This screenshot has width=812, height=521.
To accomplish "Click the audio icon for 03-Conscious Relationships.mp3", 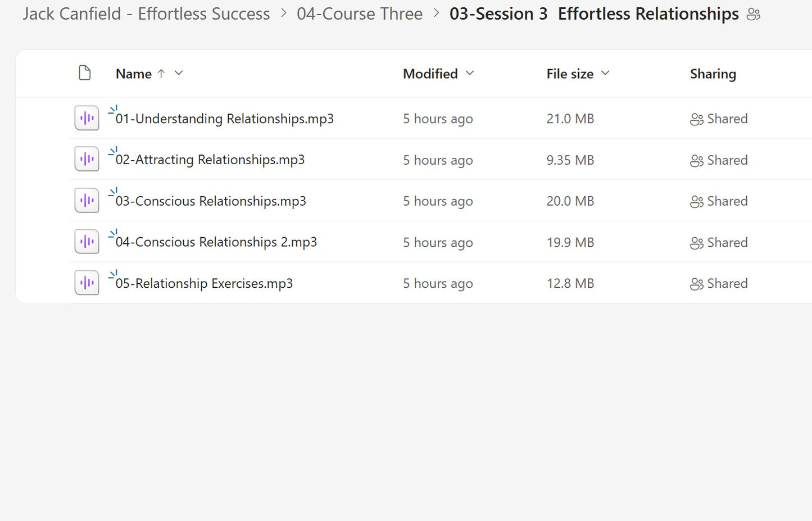I will (x=86, y=200).
